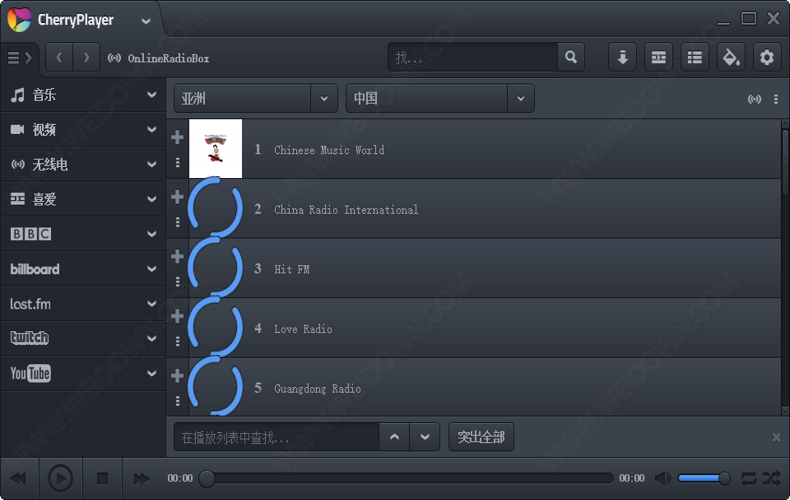Screen dimensions: 790x500
Task: Click the Chinese Music World thumbnail
Action: [x=215, y=149]
